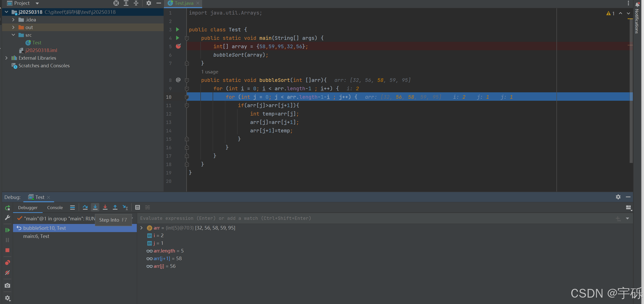This screenshot has width=644, height=304.
Task: Click the Run to Cursor icon
Action: (x=125, y=207)
